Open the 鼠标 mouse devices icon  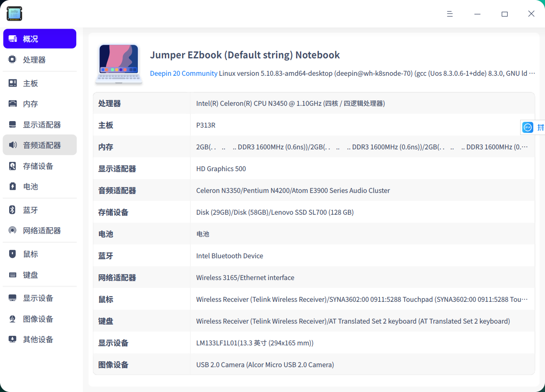(13, 254)
